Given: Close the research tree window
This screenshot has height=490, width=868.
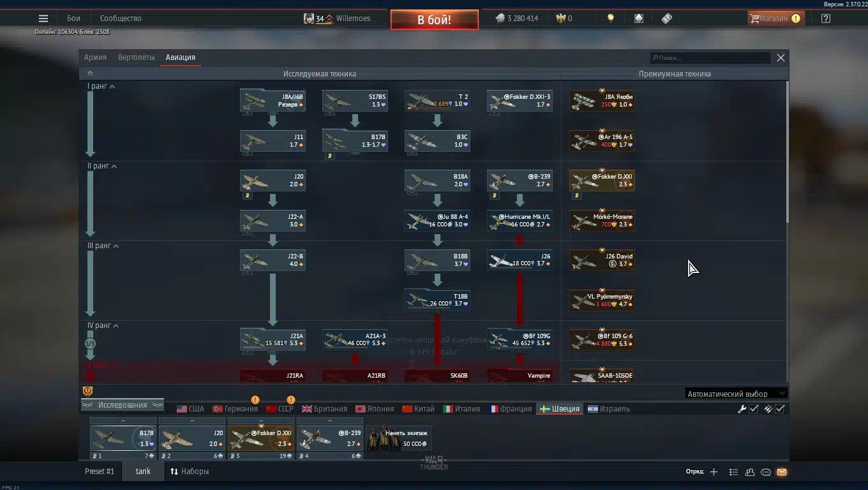Looking at the screenshot, I should point(781,58).
